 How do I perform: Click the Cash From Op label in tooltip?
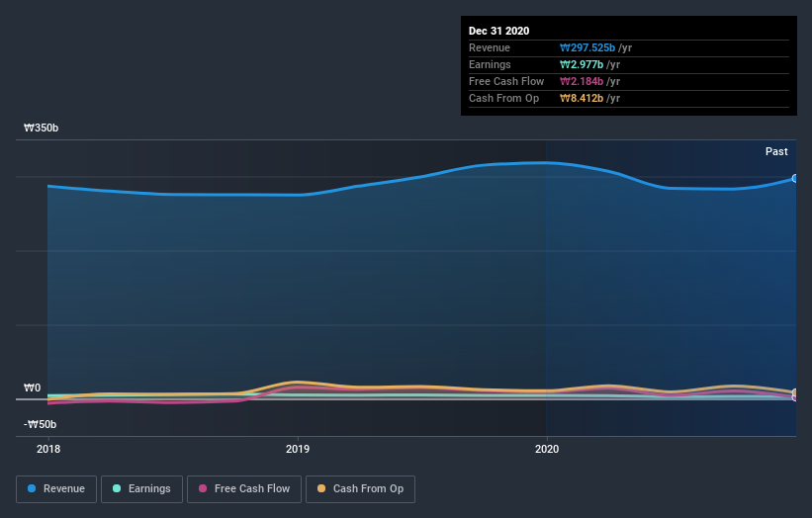coord(503,98)
